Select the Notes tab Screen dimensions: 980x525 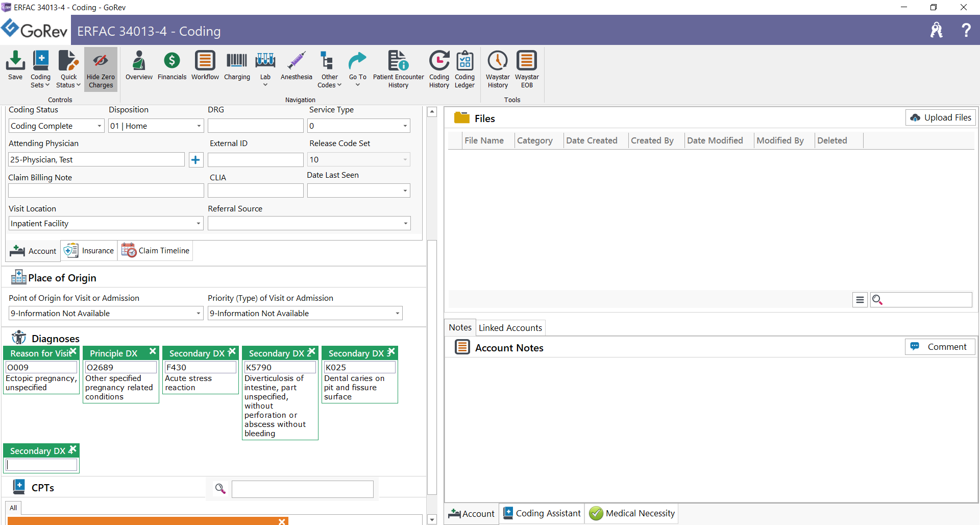(460, 327)
